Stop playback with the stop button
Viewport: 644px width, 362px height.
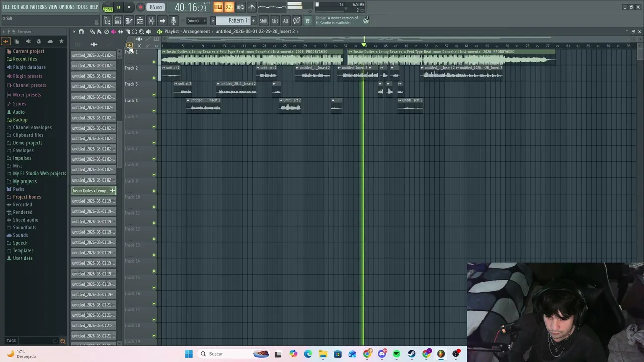129,8
